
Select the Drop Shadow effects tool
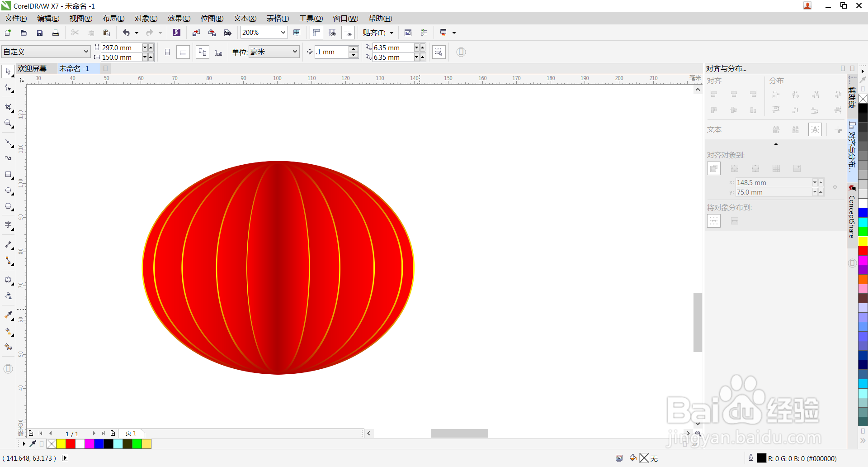(x=8, y=280)
